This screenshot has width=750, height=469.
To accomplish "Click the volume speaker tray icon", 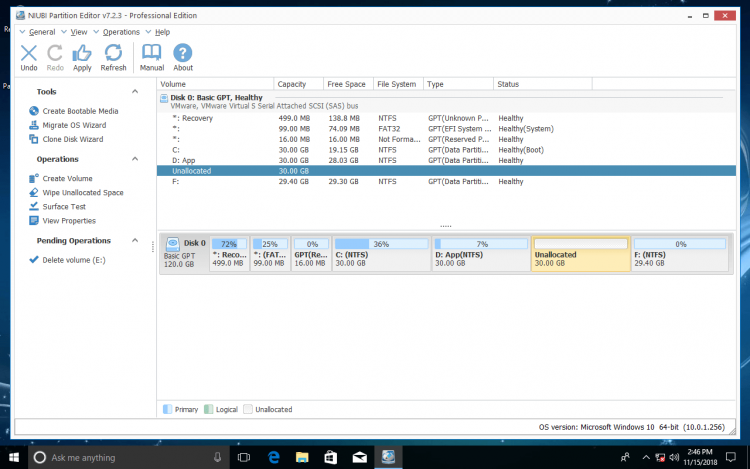I will click(x=674, y=458).
